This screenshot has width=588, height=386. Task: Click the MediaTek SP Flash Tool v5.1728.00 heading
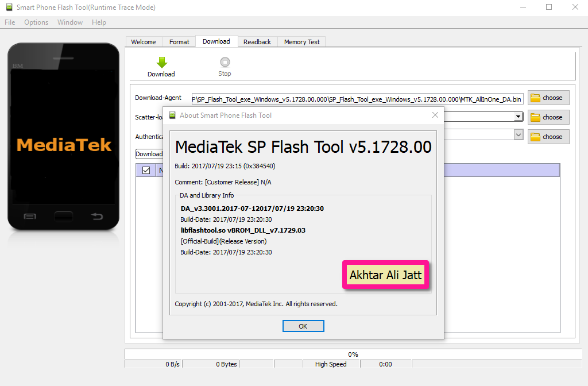click(x=303, y=146)
